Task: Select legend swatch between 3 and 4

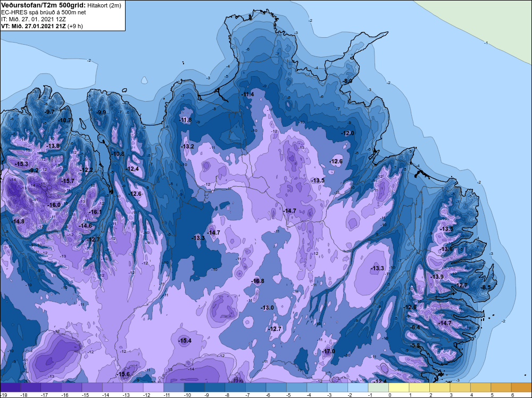Action: click(x=460, y=387)
